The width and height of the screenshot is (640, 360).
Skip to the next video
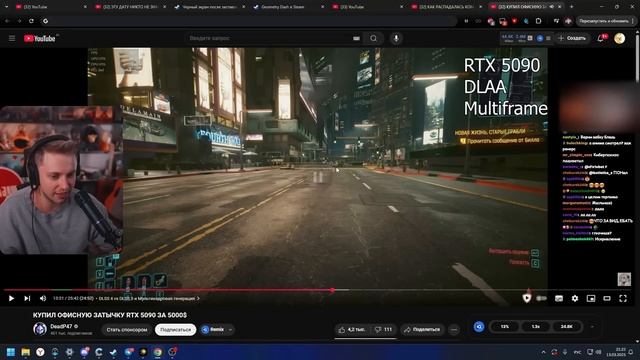point(27,298)
